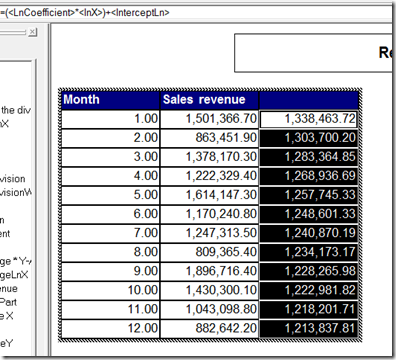
Task: Click the empty third column header
Action: click(x=309, y=100)
